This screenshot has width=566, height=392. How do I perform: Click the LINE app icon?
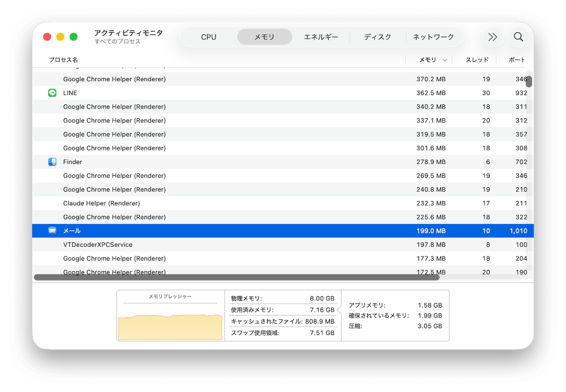point(52,93)
